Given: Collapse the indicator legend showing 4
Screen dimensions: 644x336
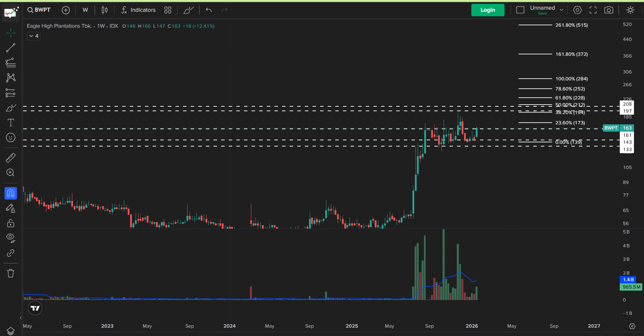Looking at the screenshot, I should click(34, 36).
